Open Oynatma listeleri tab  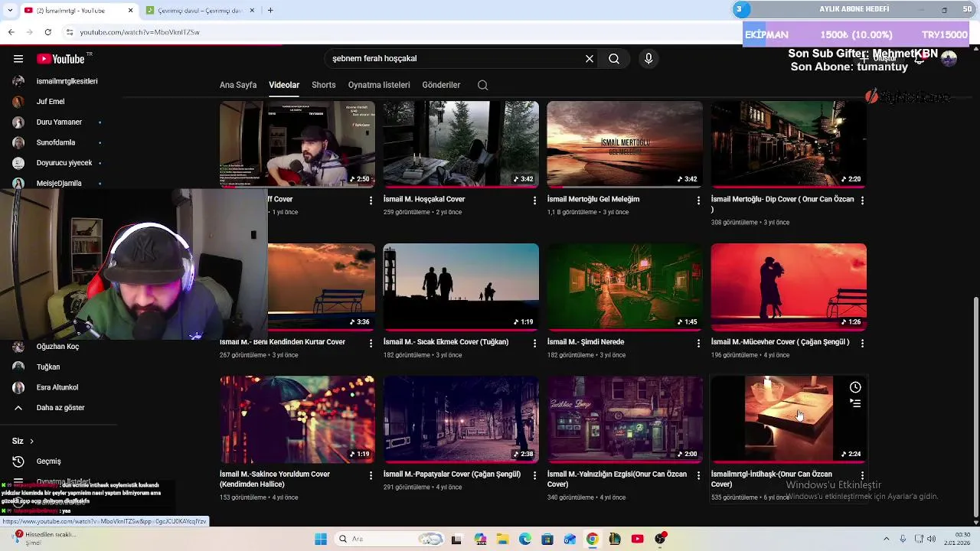[379, 85]
